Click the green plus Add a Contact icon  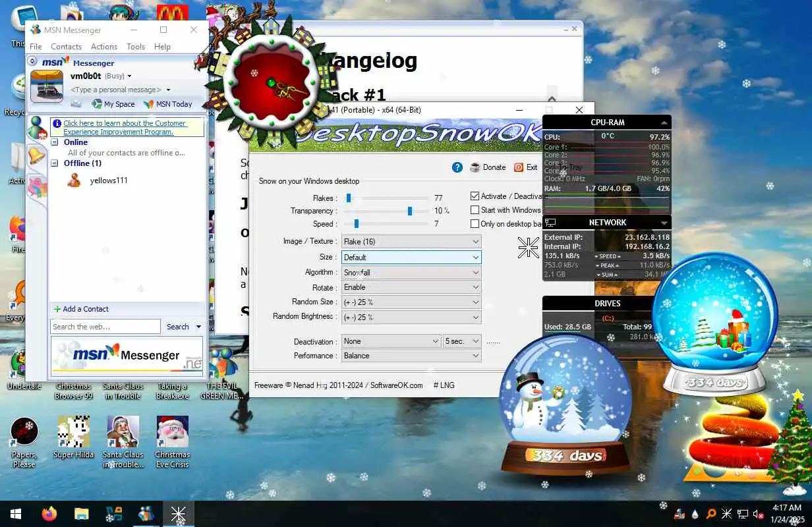[57, 309]
